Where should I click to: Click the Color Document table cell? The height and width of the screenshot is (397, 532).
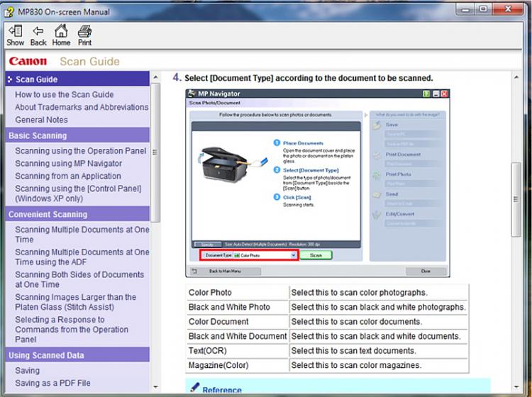click(238, 322)
